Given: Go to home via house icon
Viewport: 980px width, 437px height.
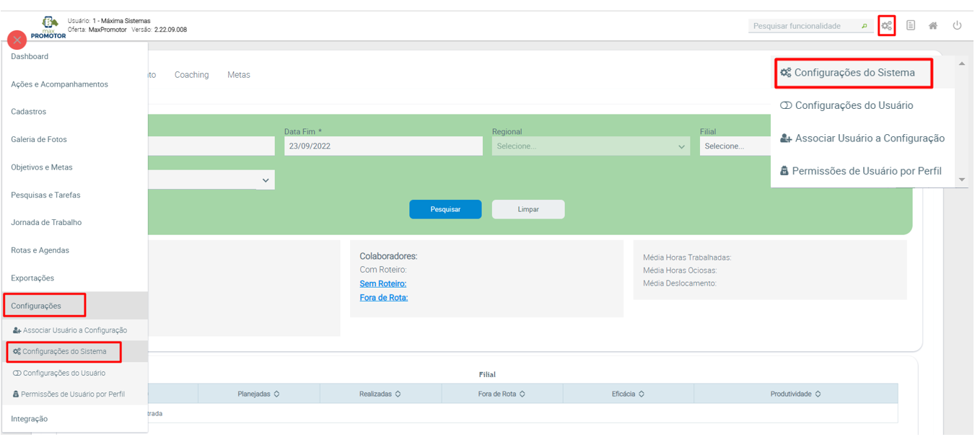Looking at the screenshot, I should 933,26.
